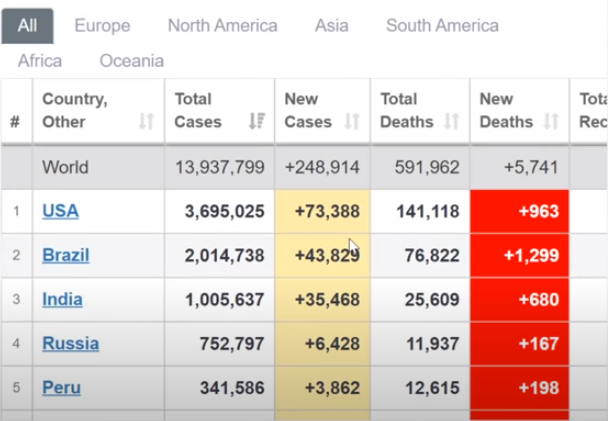The image size is (608, 421).
Task: Select India total cases 1,005,637
Action: (225, 300)
